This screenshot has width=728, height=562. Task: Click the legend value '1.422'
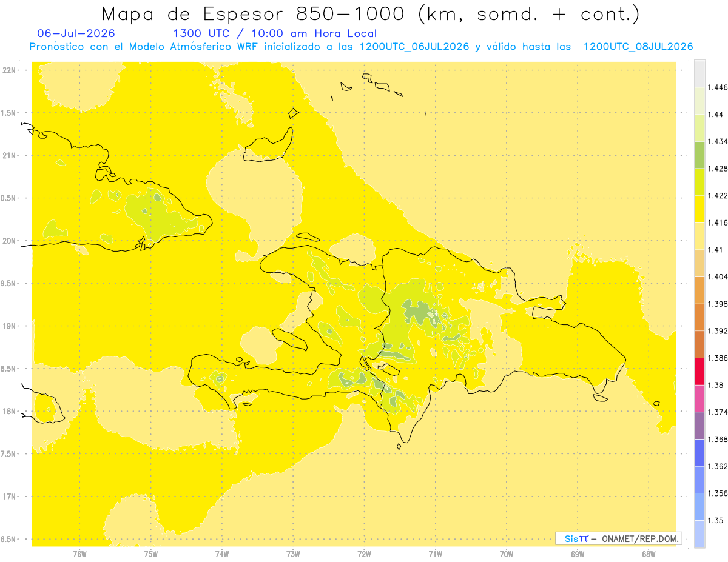pyautogui.click(x=718, y=196)
